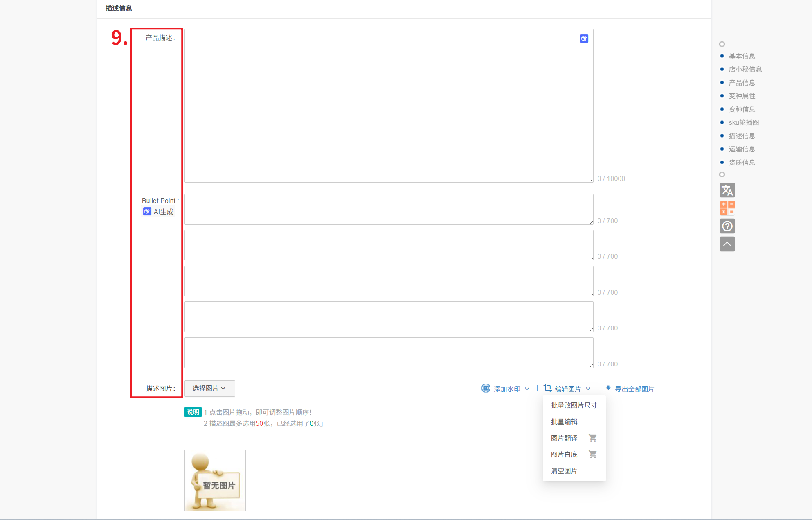Collapse the 编辑图片 dropdown
Screen dimensions: 812x520
[x=588, y=389]
